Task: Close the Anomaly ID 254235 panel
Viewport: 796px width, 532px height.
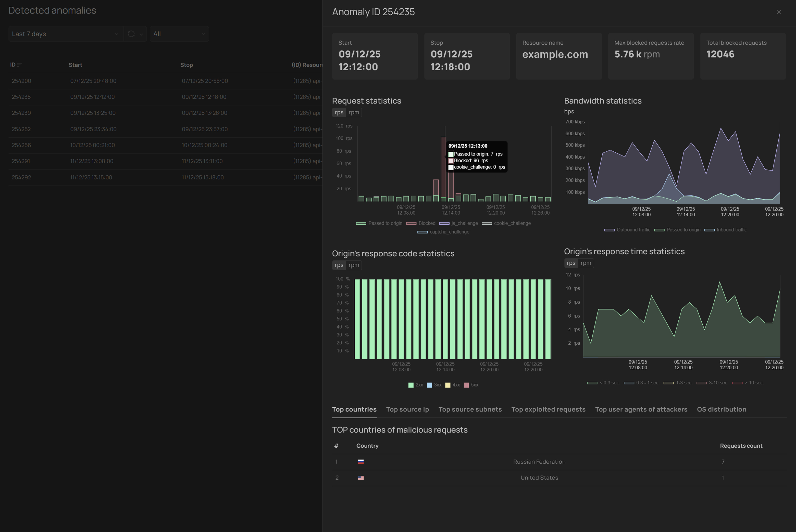Action: [779, 12]
